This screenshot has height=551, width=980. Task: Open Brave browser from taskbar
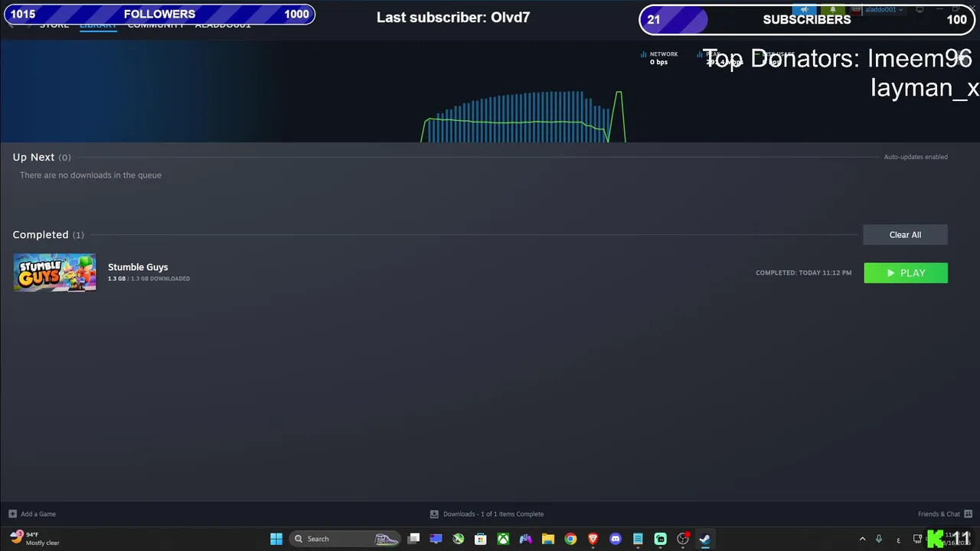pos(593,539)
